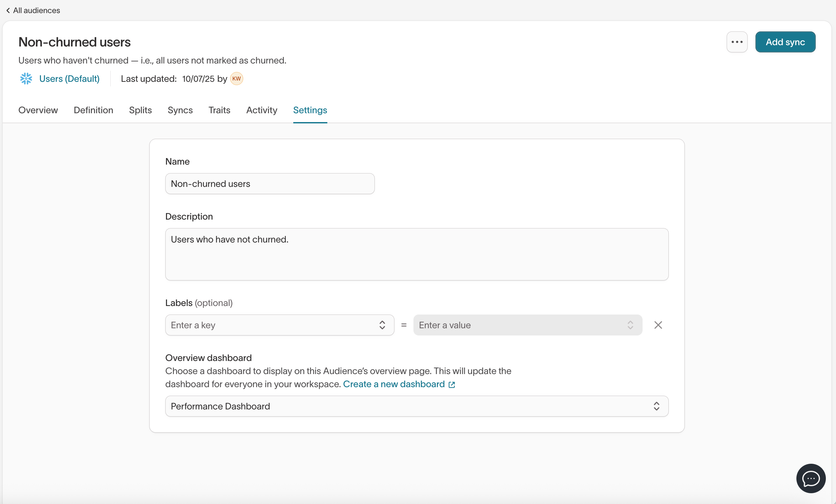Viewport: 836px width, 504px height.
Task: Open the Enter a value dropdown
Action: (527, 325)
